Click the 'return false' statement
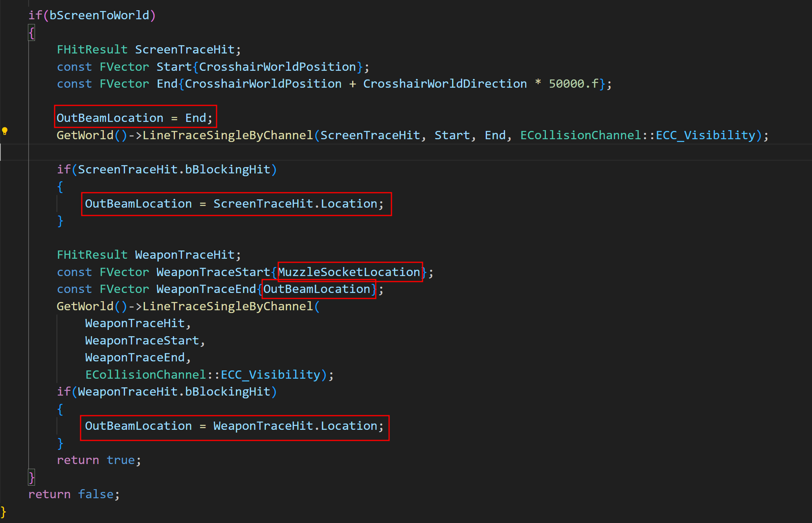Screen dimensions: 812x523 pyautogui.click(x=73, y=494)
